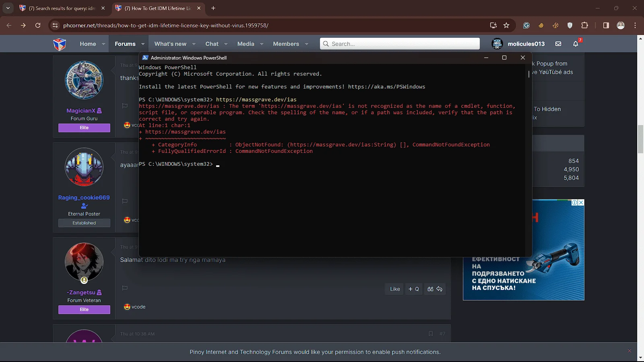Open the cookie extension icon

[x=541, y=25]
